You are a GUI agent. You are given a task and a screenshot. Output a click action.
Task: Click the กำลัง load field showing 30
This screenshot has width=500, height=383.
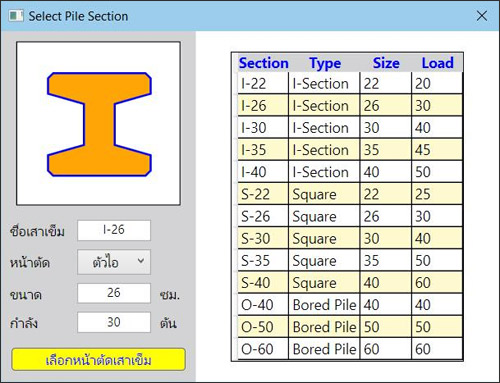pos(114,322)
